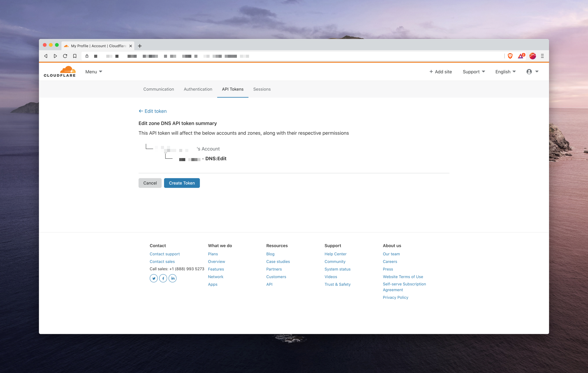Screen dimensions: 588x373
Task: Switch to the Authentication tab
Action: pyautogui.click(x=198, y=89)
